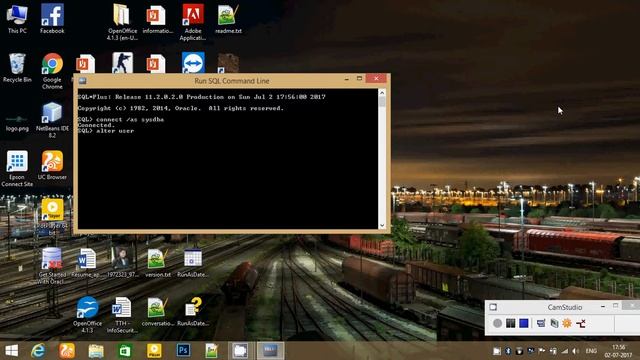This screenshot has width=640, height=360.
Task: Open Internet Explorer from taskbar
Action: point(38,351)
